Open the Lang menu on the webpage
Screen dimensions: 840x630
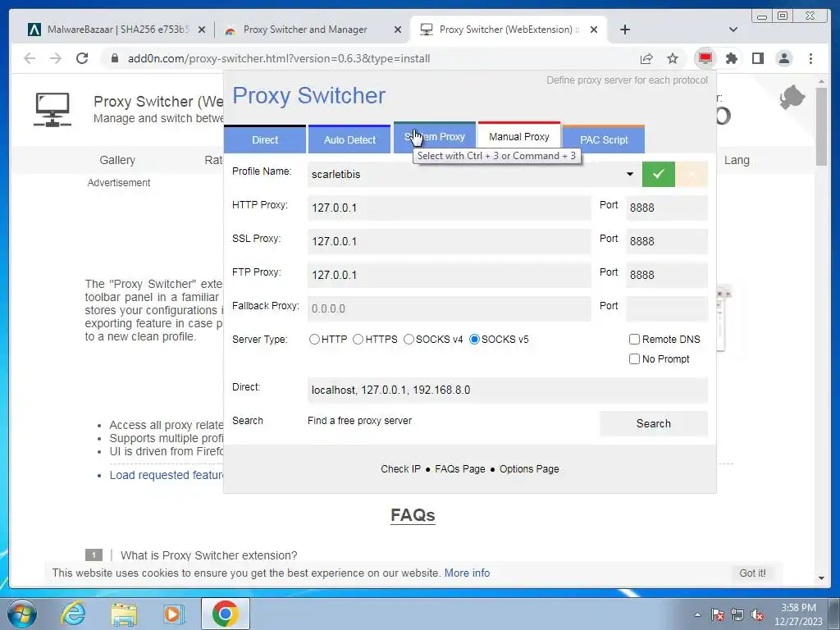(737, 160)
